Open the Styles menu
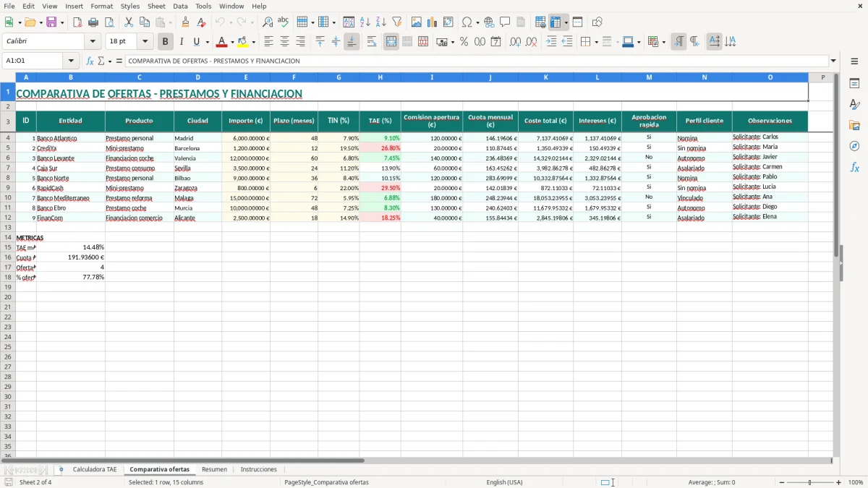Screen dimensions: 868x488 (x=130, y=6)
